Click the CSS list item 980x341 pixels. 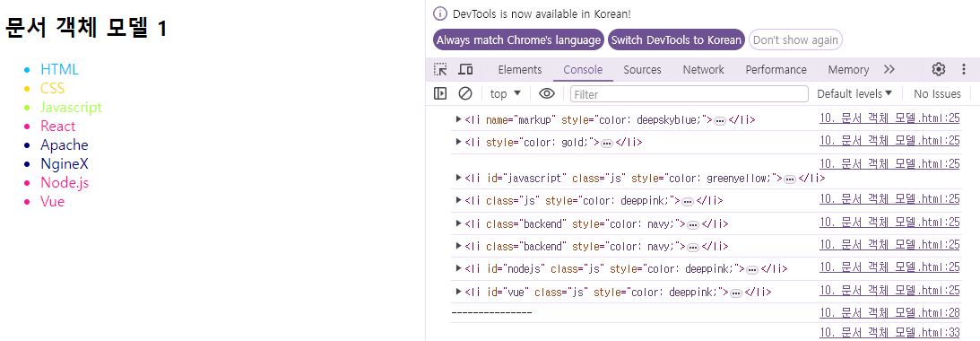(x=53, y=88)
